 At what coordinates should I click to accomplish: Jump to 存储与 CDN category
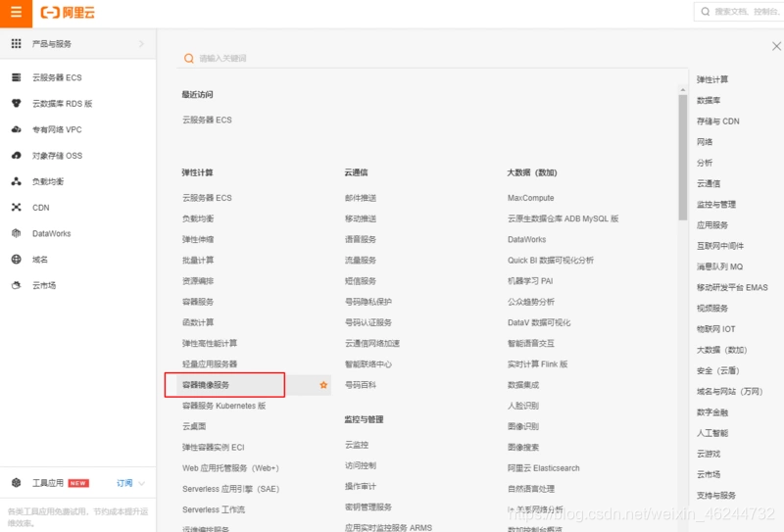(717, 121)
